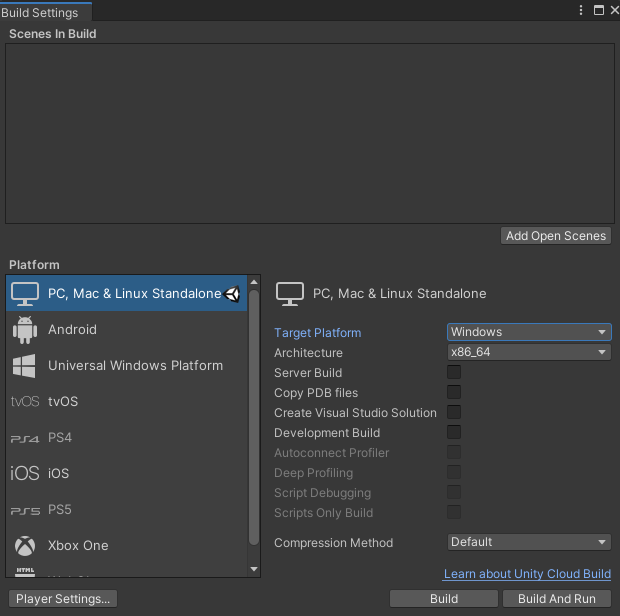The width and height of the screenshot is (620, 616).
Task: Select Xbox One platform label
Action: [x=78, y=546]
